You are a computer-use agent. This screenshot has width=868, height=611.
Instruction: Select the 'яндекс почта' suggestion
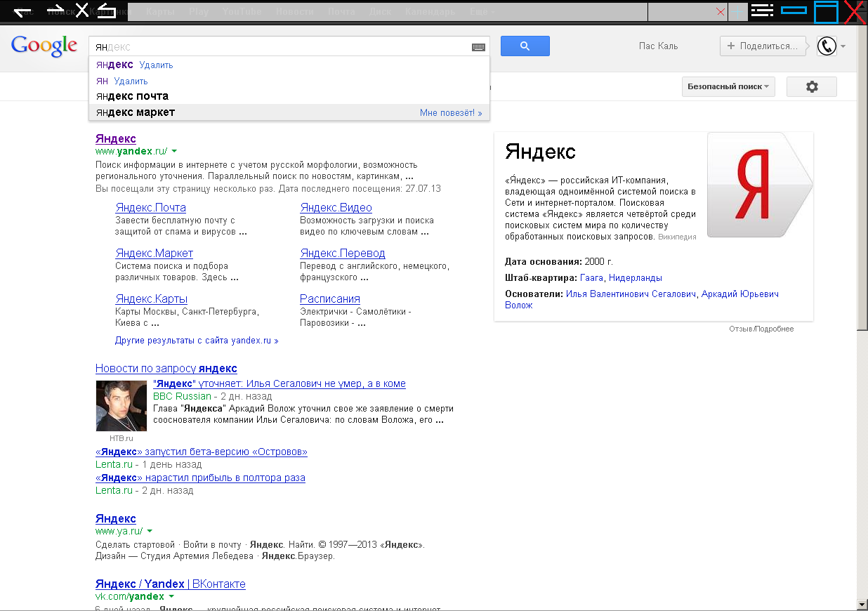click(x=133, y=96)
